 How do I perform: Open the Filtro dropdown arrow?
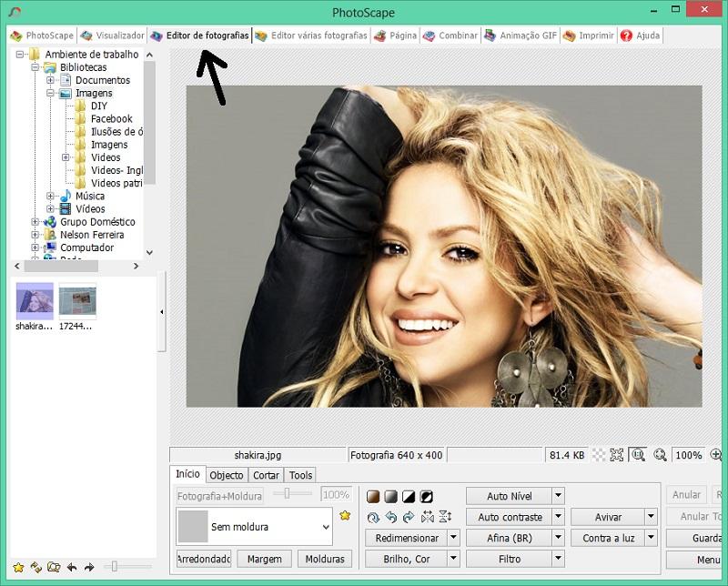coord(559,559)
